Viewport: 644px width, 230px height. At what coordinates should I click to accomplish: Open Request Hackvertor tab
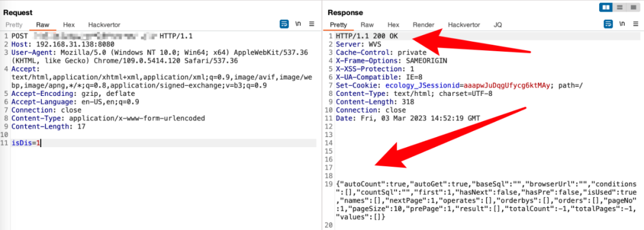(x=104, y=24)
